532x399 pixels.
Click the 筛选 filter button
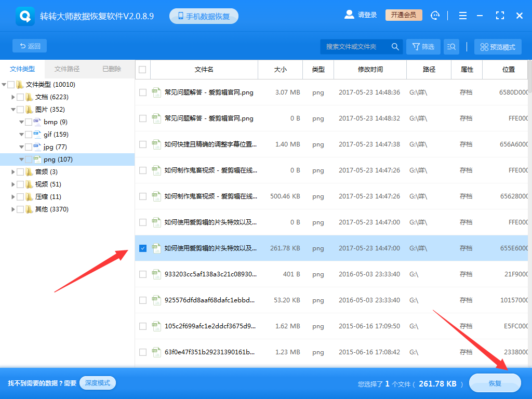click(423, 47)
